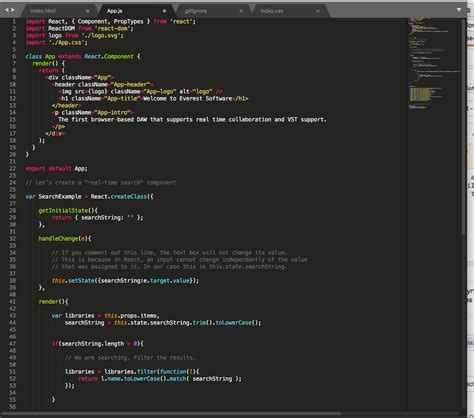The height and width of the screenshot is (418, 474).
Task: Click the unsaved dot on App.js tab
Action: pos(164,11)
